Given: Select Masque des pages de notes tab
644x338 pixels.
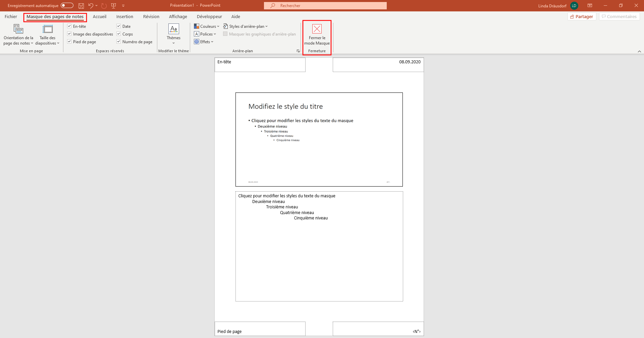Looking at the screenshot, I should [x=55, y=16].
